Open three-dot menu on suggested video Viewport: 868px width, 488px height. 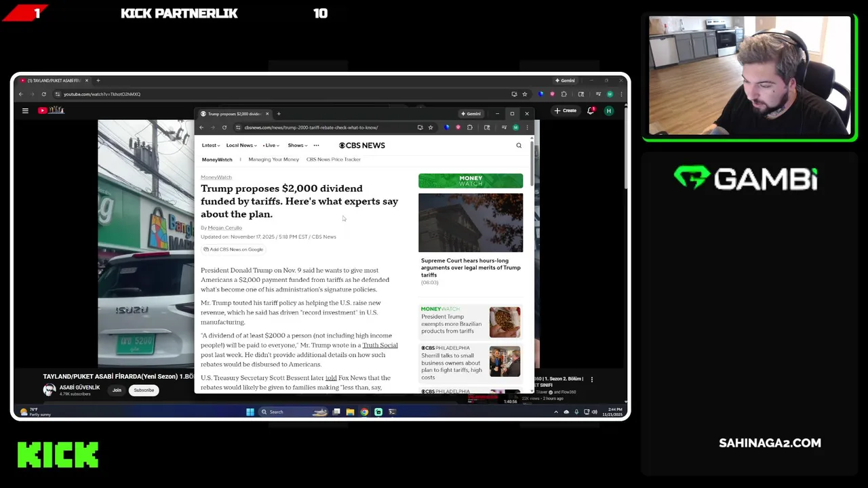tap(591, 380)
